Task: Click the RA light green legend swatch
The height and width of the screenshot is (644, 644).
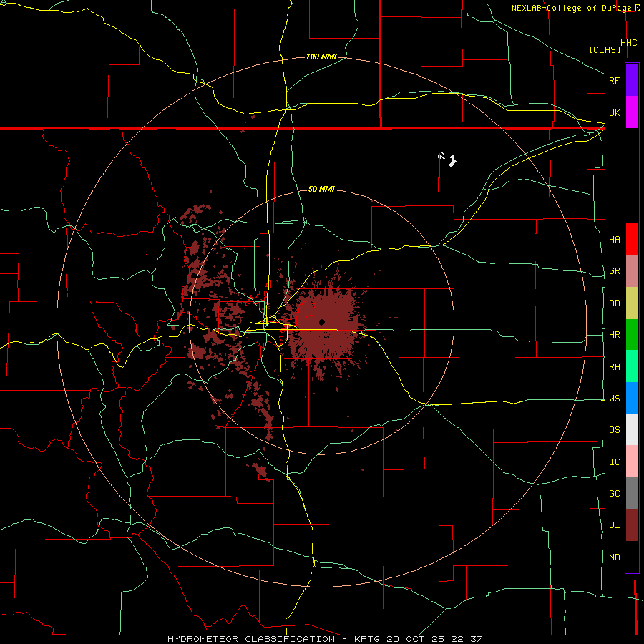Action: (x=632, y=366)
